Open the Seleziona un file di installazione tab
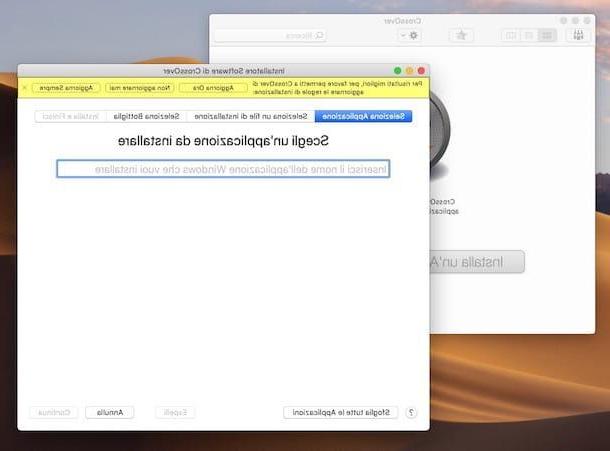Image resolution: width=610 pixels, height=451 pixels. [251, 116]
